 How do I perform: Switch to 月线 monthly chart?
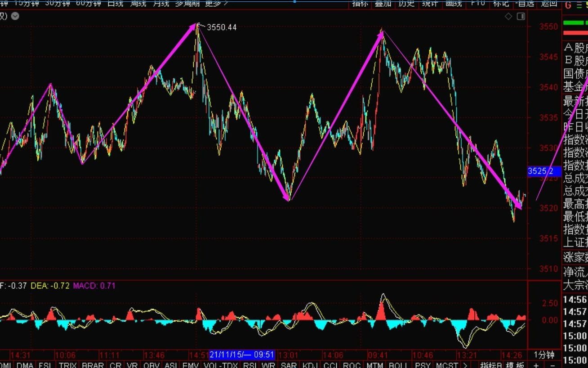click(x=161, y=3)
